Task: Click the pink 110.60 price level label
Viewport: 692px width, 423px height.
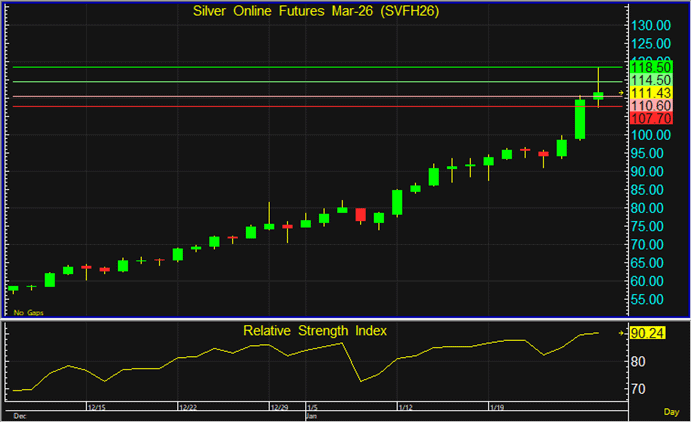Action: [x=650, y=105]
